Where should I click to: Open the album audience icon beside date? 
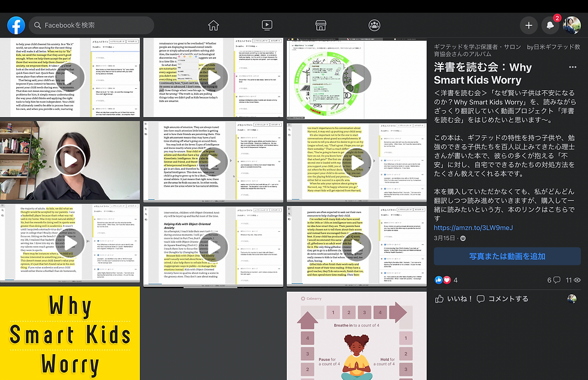pyautogui.click(x=463, y=238)
